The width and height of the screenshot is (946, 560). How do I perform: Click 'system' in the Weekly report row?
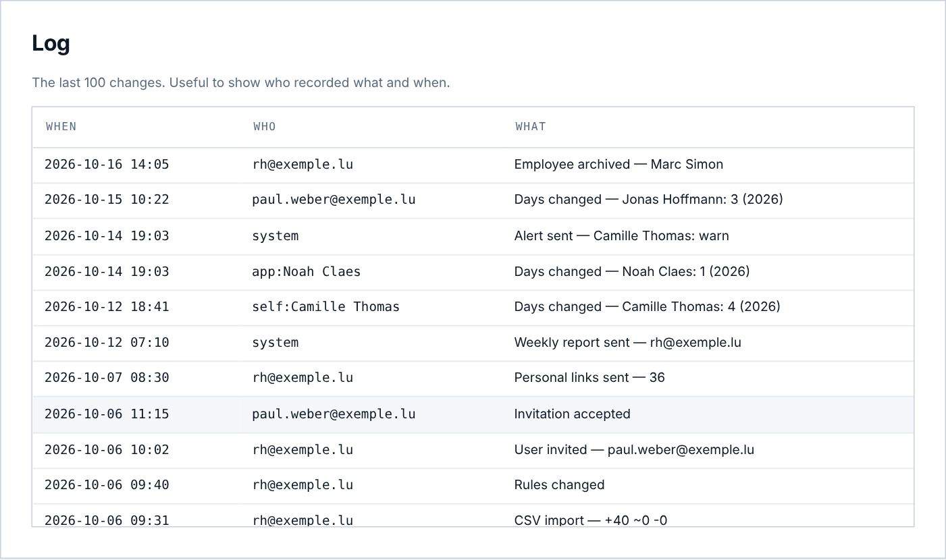(x=275, y=343)
